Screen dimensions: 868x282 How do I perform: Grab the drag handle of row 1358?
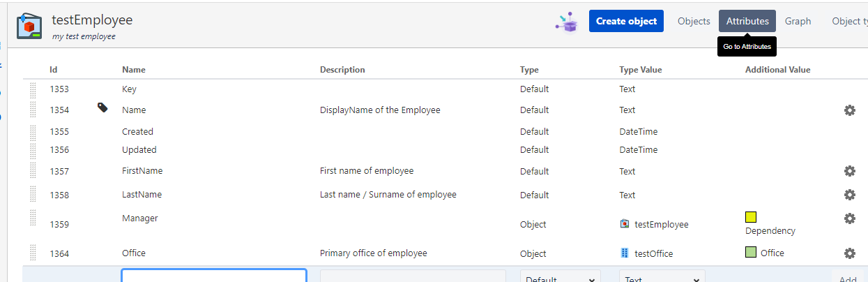pyautogui.click(x=33, y=193)
